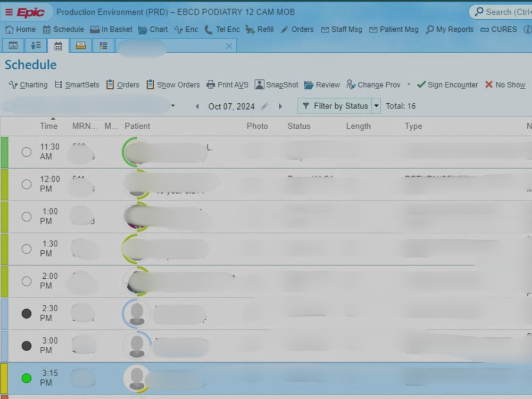The height and width of the screenshot is (399, 532).
Task: Open Schedule from the top toolbar
Action: (x=63, y=29)
